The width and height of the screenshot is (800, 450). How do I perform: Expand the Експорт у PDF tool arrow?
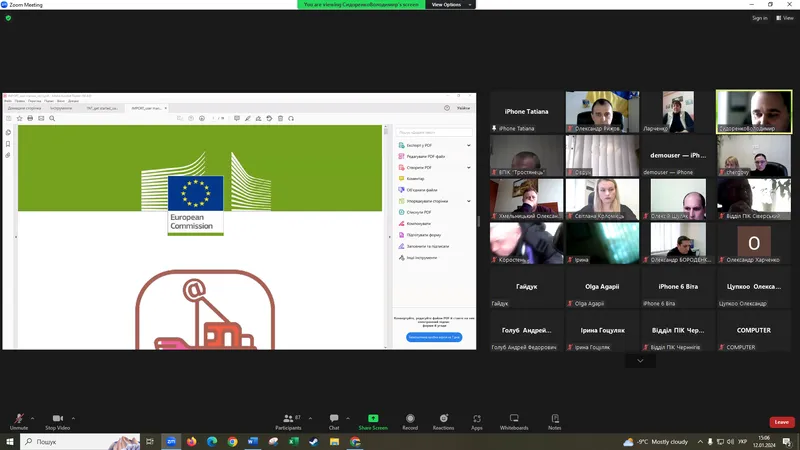point(468,145)
